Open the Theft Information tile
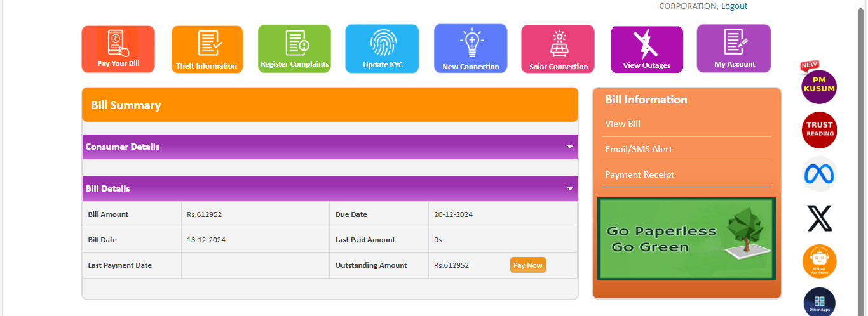The width and height of the screenshot is (868, 316). pos(207,49)
